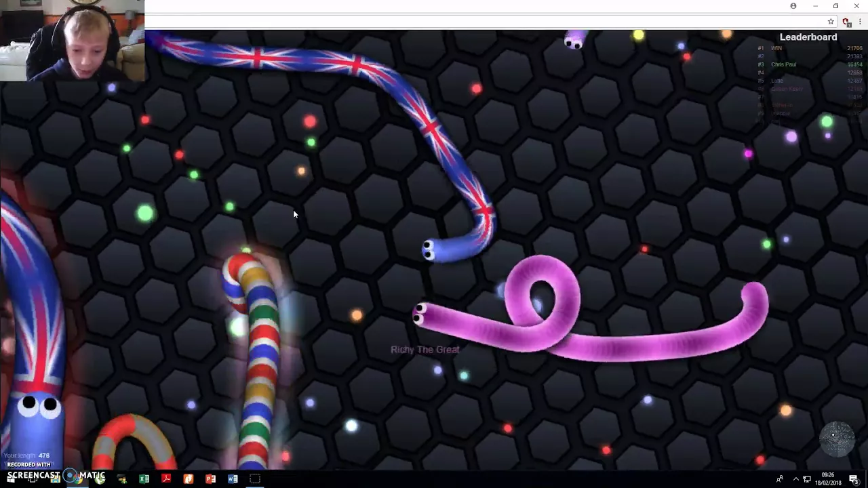Open the red shield browser extension
The image size is (868, 488).
click(x=846, y=22)
